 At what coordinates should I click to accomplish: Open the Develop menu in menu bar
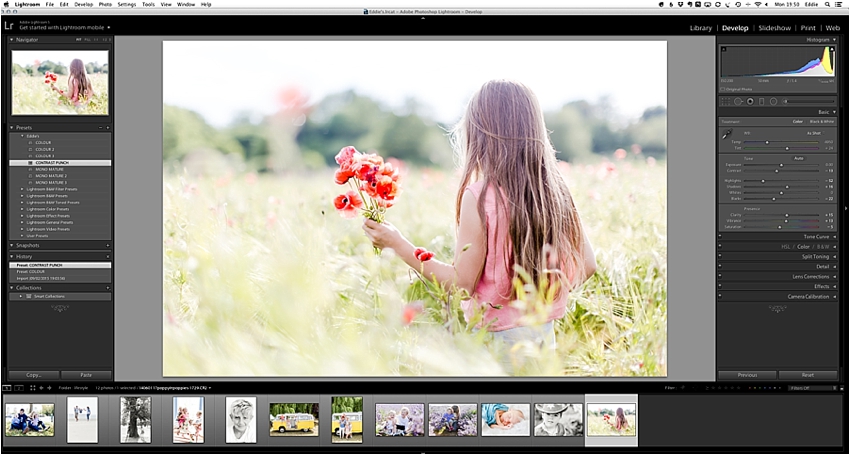point(83,4)
